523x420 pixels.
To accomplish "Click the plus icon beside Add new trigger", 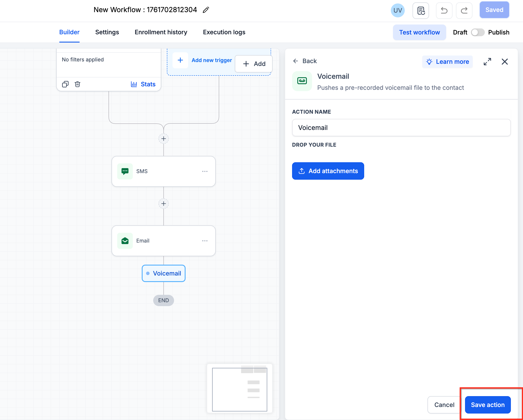I will click(x=180, y=60).
